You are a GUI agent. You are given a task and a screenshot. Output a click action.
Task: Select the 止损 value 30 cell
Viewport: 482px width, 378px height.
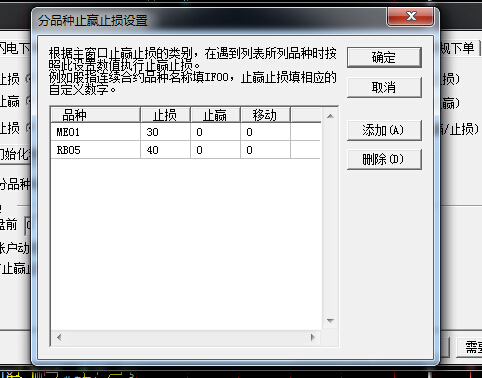point(165,132)
